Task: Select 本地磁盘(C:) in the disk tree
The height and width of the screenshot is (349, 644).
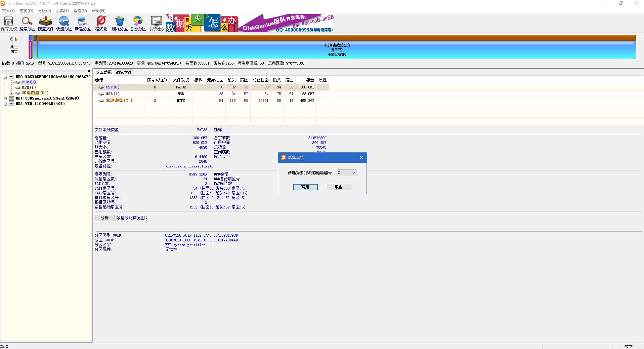Action: [x=35, y=93]
